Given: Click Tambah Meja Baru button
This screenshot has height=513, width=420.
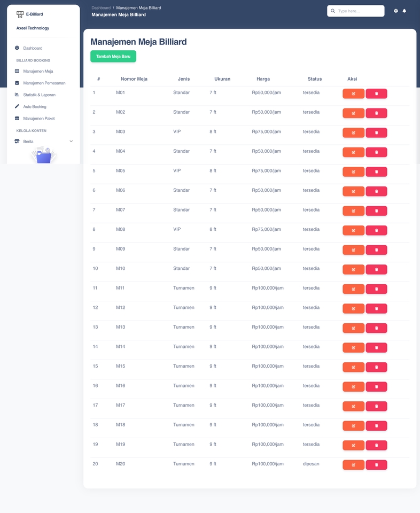Looking at the screenshot, I should (x=113, y=56).
